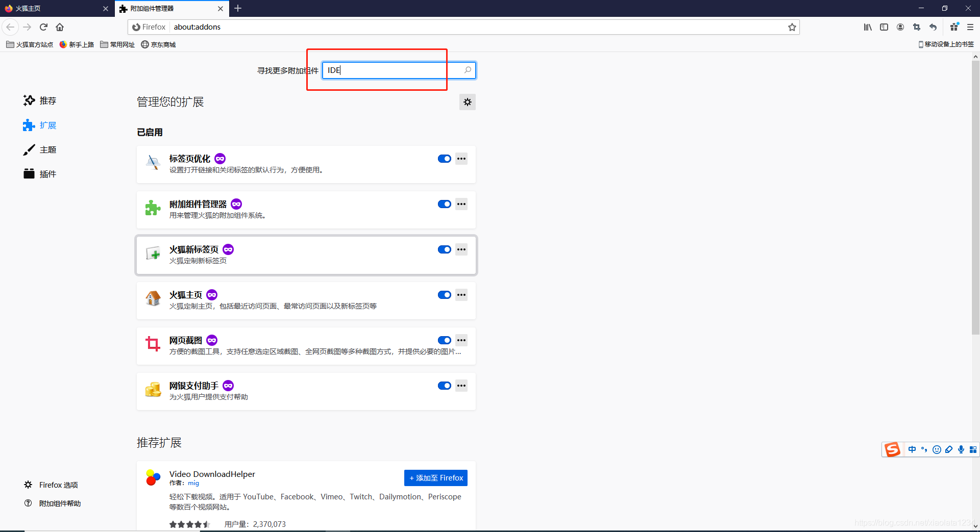This screenshot has height=532, width=980.
Task: Open Firefox 选项
Action: click(x=51, y=485)
